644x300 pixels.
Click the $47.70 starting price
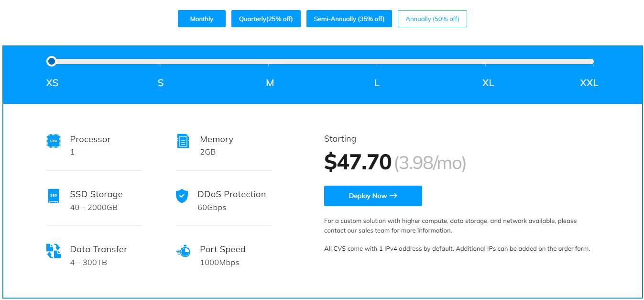click(358, 162)
